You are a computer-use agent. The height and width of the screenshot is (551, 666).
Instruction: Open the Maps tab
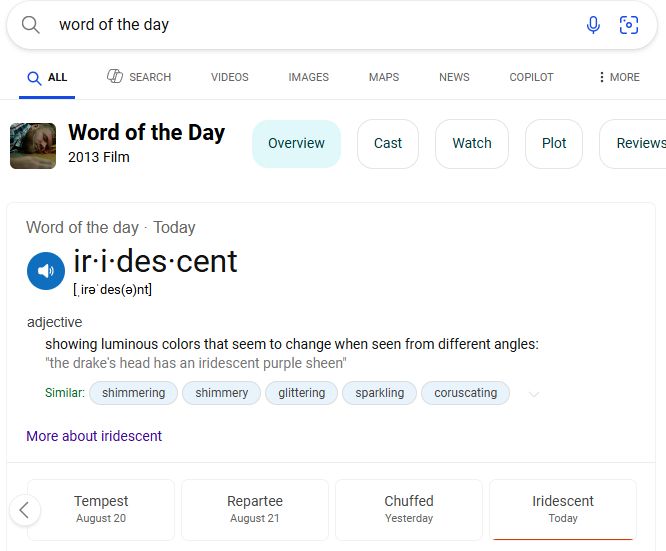pos(383,77)
